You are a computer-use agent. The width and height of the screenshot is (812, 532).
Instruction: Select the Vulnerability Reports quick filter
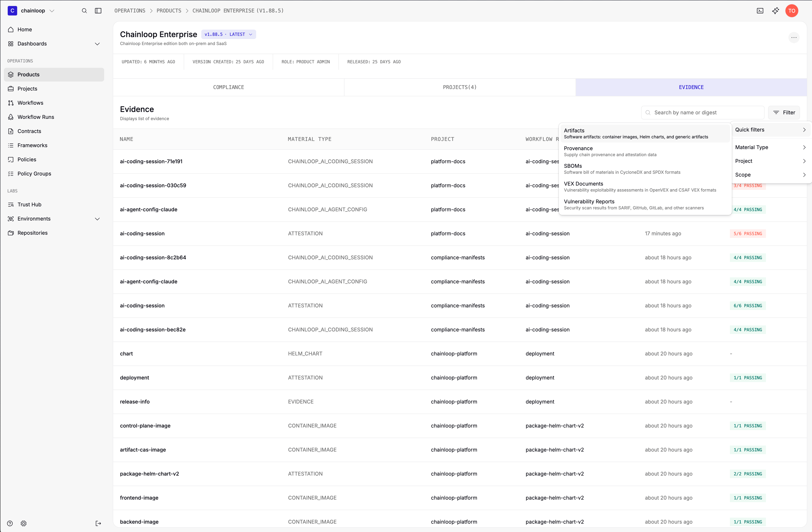pyautogui.click(x=645, y=204)
